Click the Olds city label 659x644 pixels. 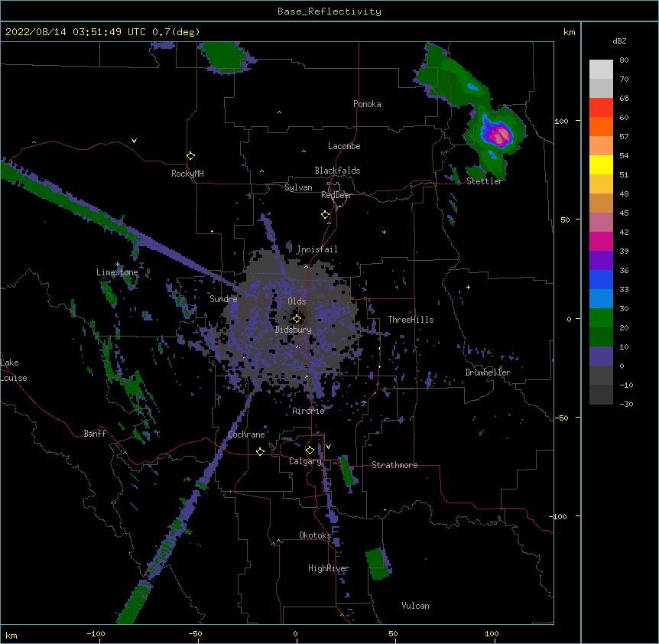point(297,301)
